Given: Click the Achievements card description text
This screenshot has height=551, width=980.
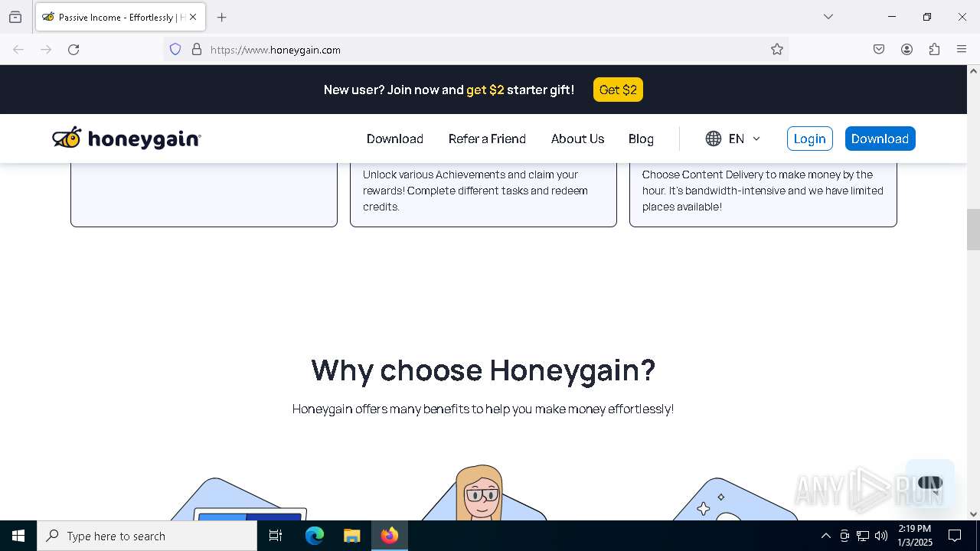Looking at the screenshot, I should [x=475, y=191].
